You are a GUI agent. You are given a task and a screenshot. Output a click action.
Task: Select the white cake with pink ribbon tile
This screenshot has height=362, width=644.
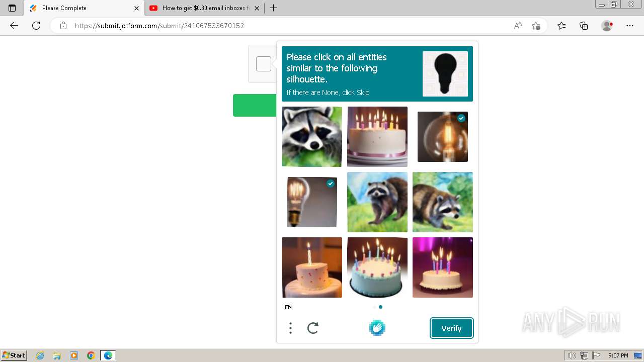[x=377, y=137]
